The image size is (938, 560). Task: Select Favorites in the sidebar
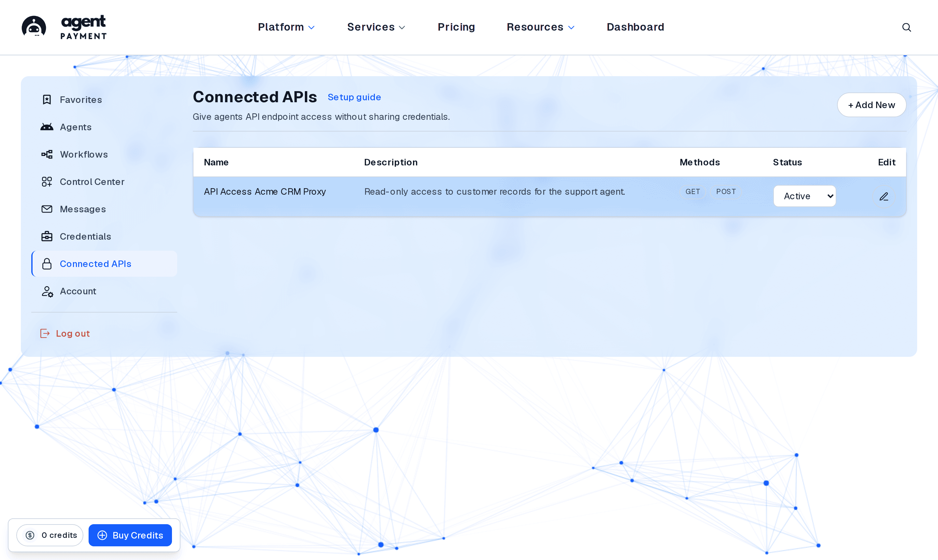click(x=105, y=100)
